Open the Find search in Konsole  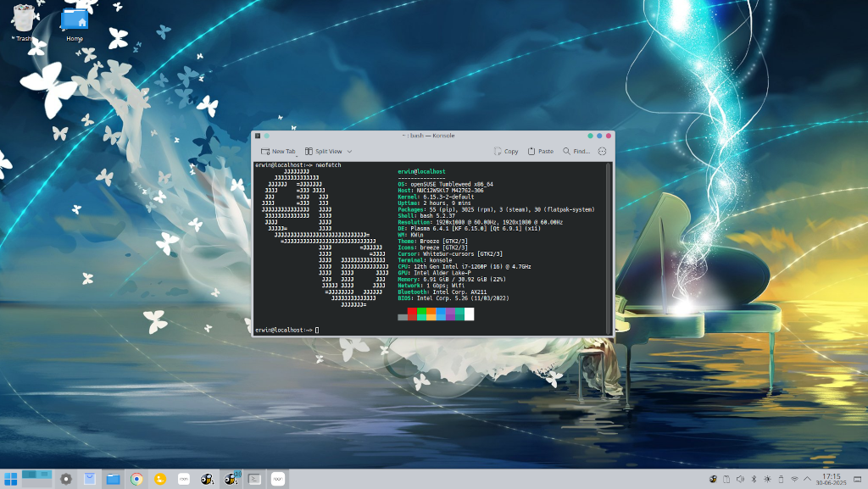click(x=576, y=151)
